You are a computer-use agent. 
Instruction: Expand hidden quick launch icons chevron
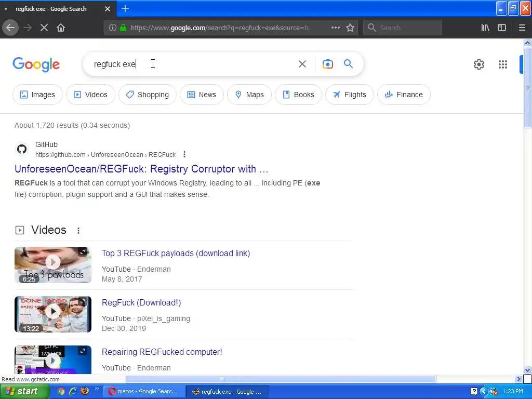(x=97, y=389)
